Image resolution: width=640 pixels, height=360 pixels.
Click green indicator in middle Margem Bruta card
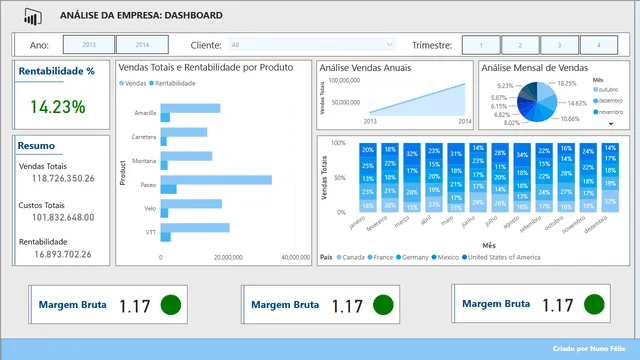pyautogui.click(x=383, y=304)
